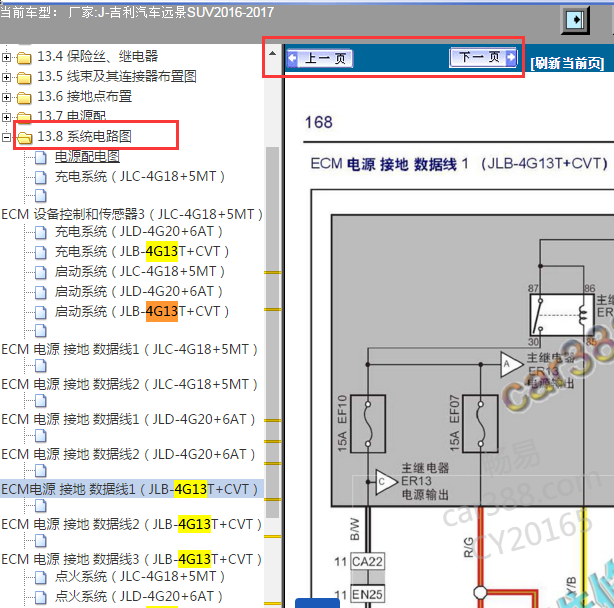
Task: Click the 上一页 previous page button
Action: [320, 59]
